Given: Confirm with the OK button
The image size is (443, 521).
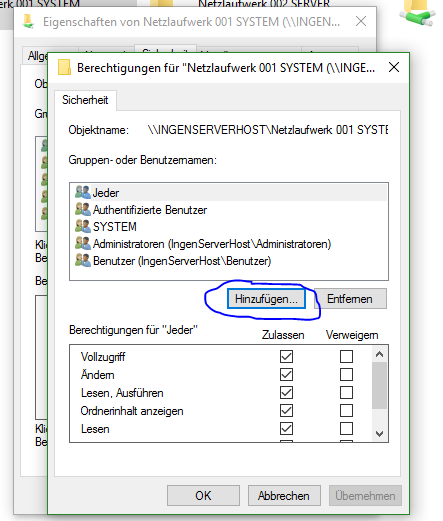Looking at the screenshot, I should point(203,496).
